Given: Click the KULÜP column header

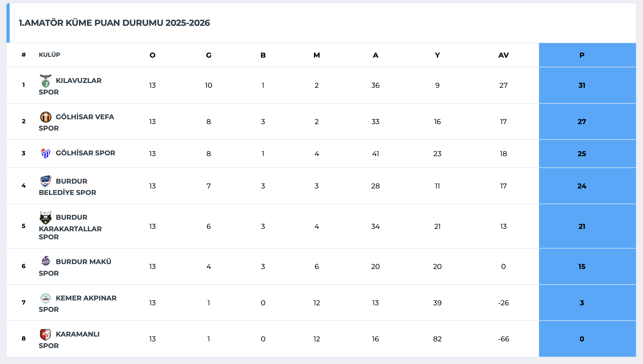Looking at the screenshot, I should point(49,55).
